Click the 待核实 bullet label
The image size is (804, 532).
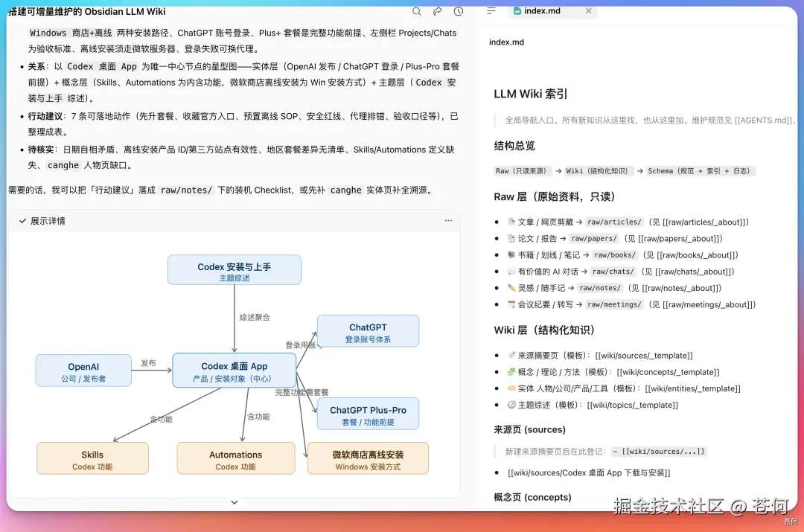tap(40, 149)
